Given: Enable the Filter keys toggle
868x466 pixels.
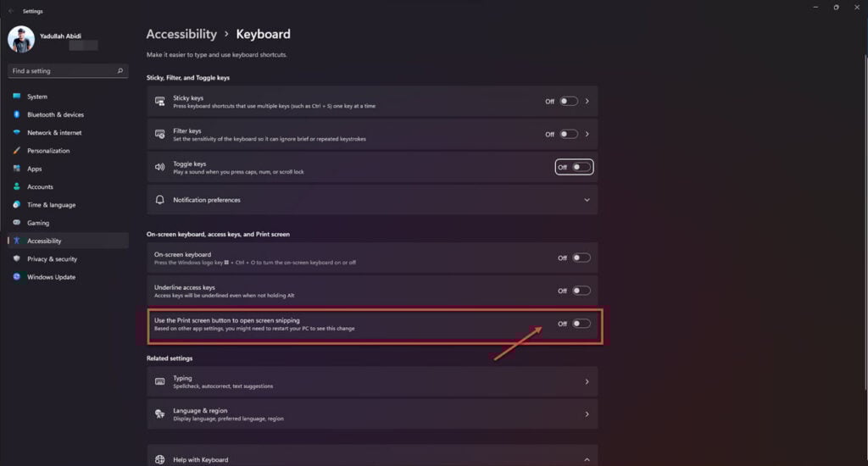Looking at the screenshot, I should (569, 134).
